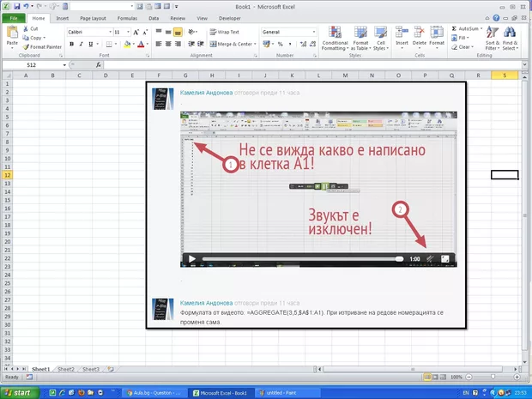532x399 pixels.
Task: Switch to the Page Layout ribbon tab
Action: (93, 17)
